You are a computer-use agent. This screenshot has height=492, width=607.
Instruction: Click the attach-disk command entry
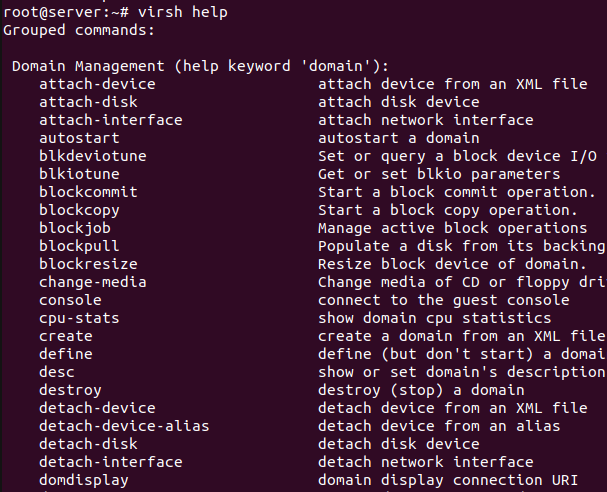[x=88, y=102]
